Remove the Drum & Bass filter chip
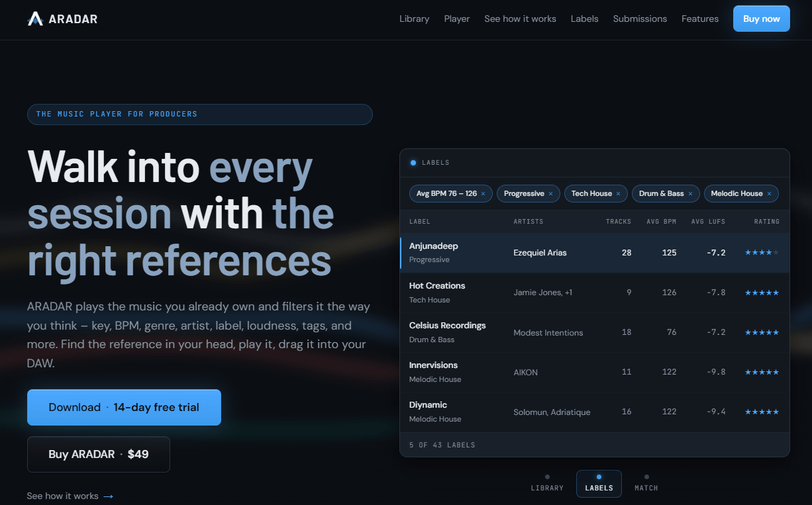 click(690, 194)
